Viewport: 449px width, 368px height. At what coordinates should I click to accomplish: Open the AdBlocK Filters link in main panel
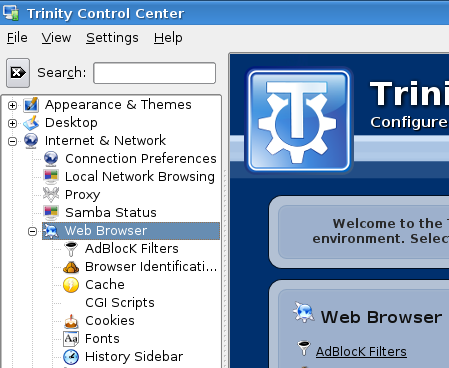click(x=361, y=352)
